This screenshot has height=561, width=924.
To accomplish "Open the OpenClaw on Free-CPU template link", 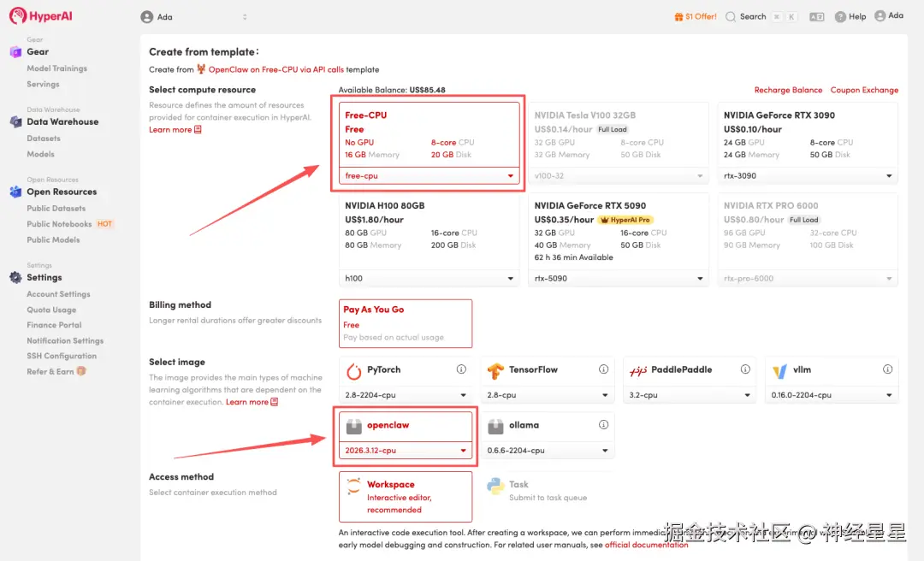I will click(x=275, y=69).
